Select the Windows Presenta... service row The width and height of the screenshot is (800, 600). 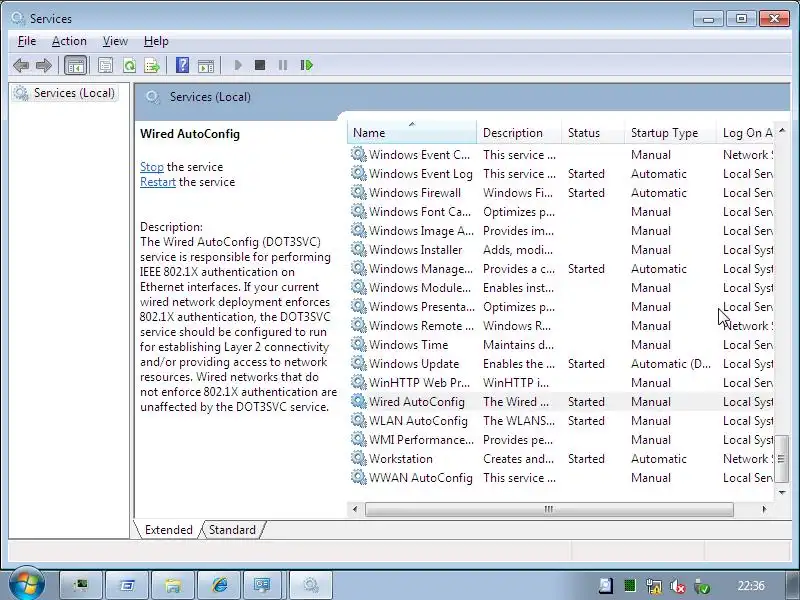561,307
